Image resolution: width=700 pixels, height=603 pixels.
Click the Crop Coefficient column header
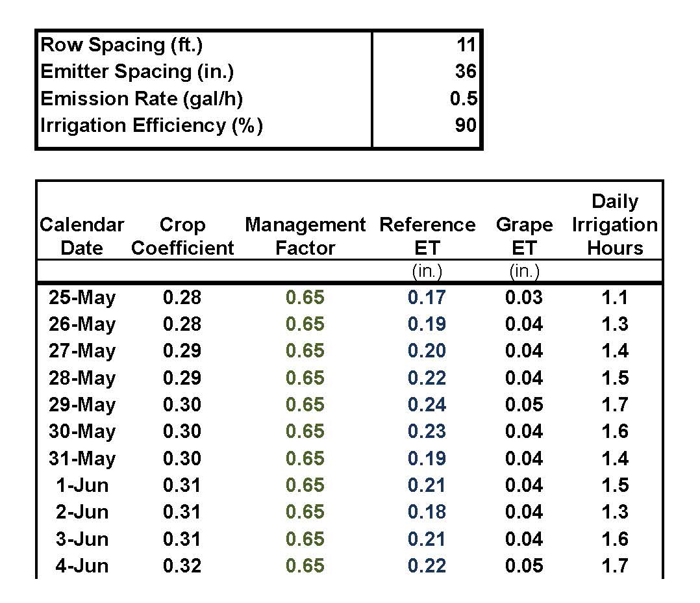(182, 237)
